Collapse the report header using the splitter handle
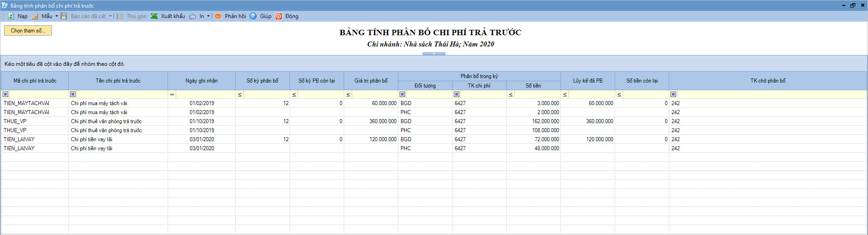The image size is (868, 235). (x=434, y=54)
